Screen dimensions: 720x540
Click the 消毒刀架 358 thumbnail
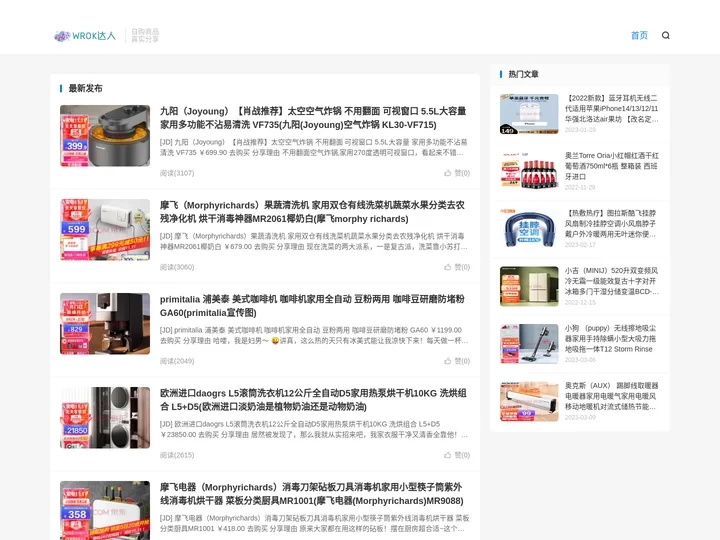105,511
